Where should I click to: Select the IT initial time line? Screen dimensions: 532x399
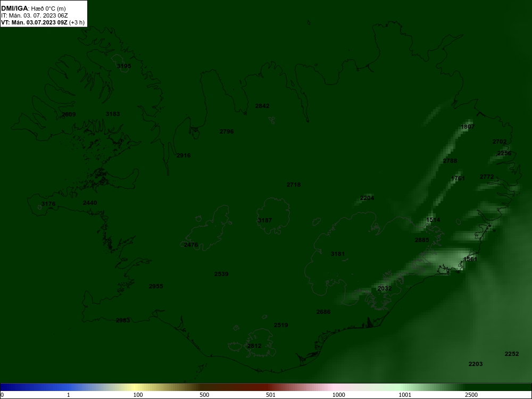35,15
